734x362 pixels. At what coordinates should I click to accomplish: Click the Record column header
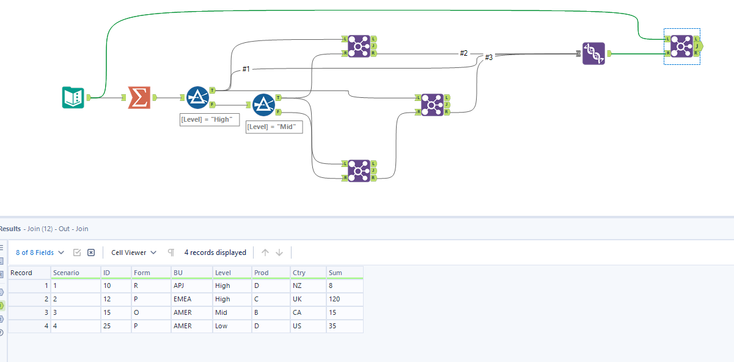click(29, 273)
